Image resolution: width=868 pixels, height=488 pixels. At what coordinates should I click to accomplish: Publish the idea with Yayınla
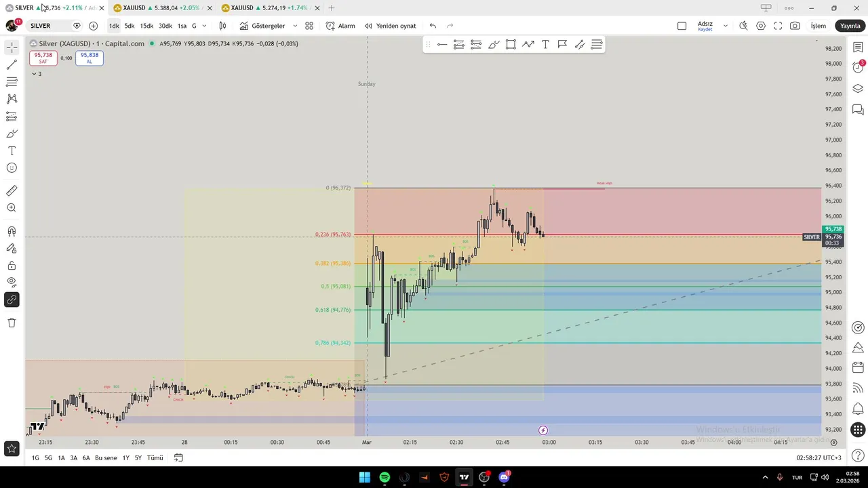[850, 26]
